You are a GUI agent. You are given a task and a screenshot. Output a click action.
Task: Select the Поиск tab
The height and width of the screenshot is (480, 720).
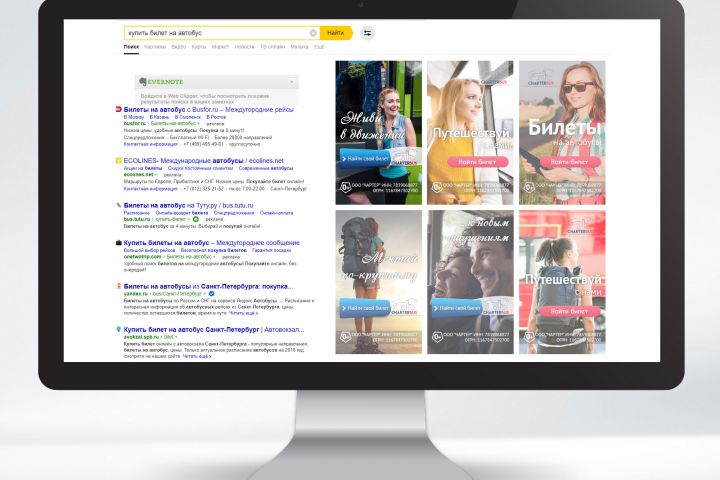coord(131,47)
